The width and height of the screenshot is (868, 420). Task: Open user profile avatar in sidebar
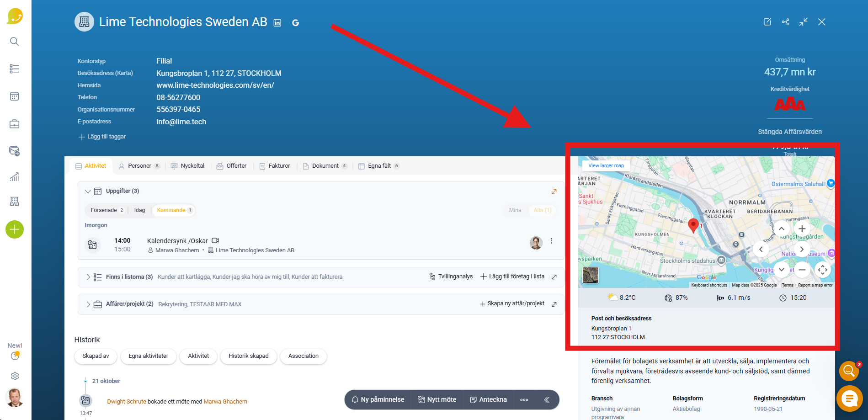point(15,398)
